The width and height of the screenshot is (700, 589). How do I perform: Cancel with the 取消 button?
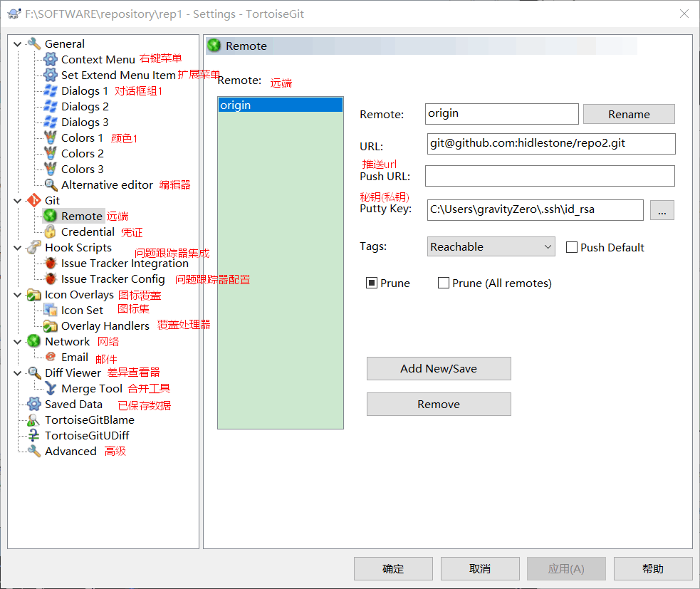point(480,568)
